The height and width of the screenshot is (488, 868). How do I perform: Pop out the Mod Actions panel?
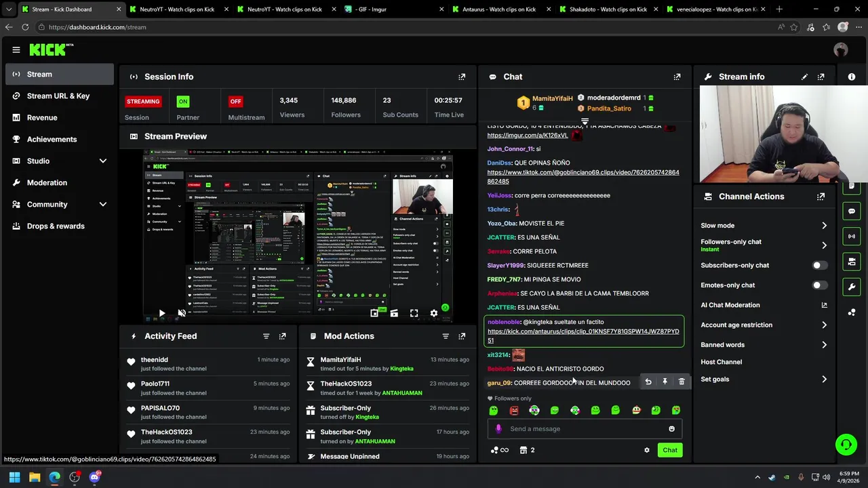(462, 336)
